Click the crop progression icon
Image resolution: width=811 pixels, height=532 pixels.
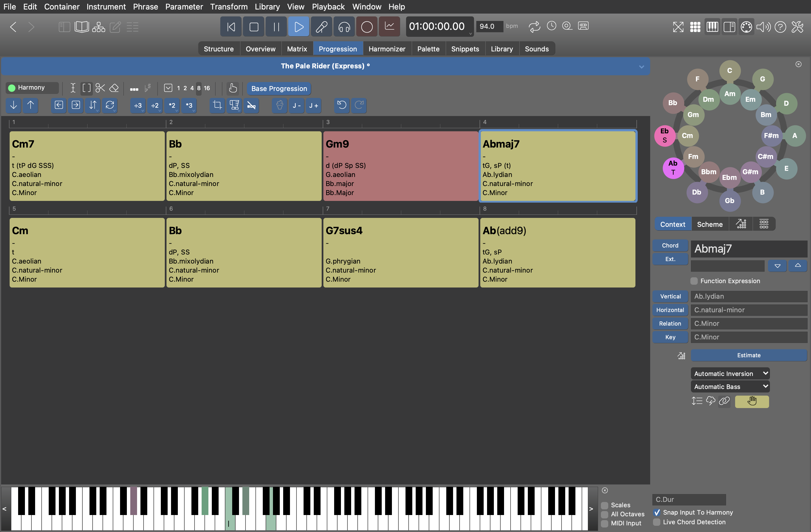[217, 105]
